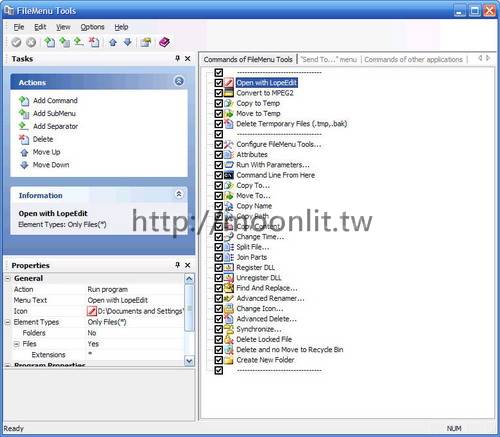The image size is (500, 437).
Task: Click the Run With Parameters icon
Action: (229, 165)
